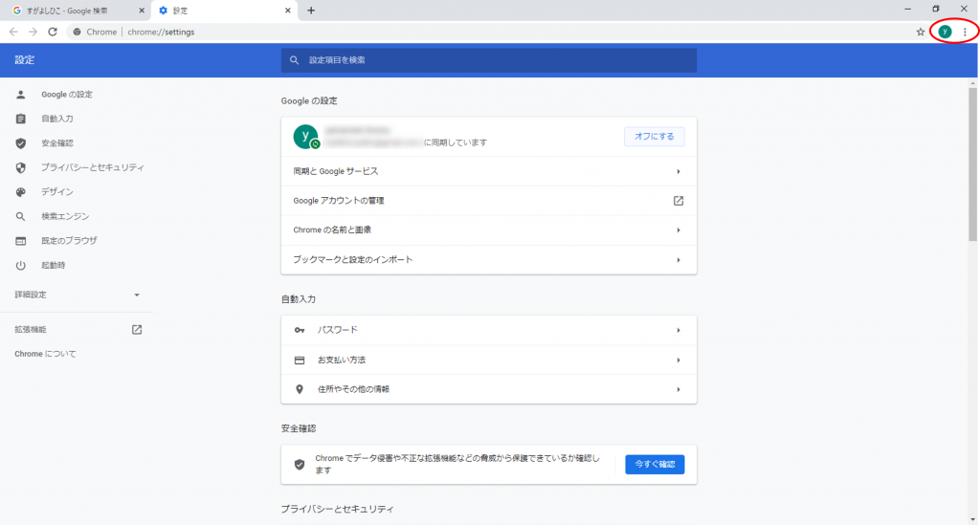Screen dimensions: 980x525
Task: Open a new tab with plus button
Action: click(x=311, y=11)
